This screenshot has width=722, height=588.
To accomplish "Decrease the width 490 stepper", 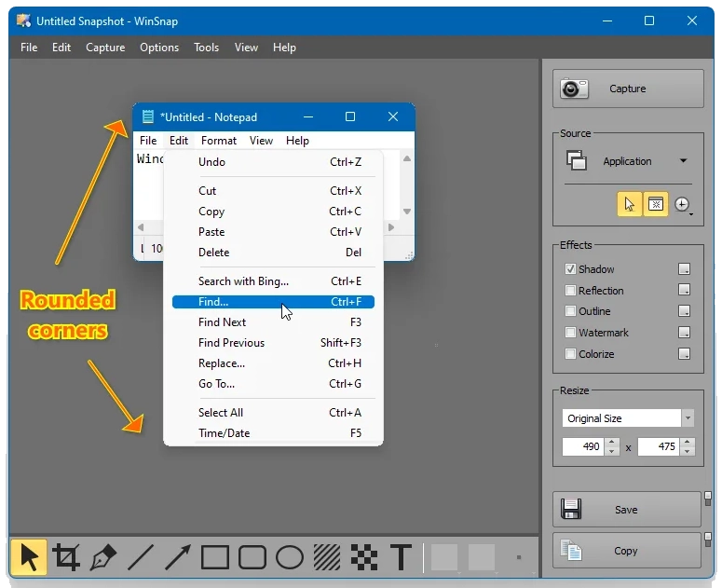I will pos(611,451).
